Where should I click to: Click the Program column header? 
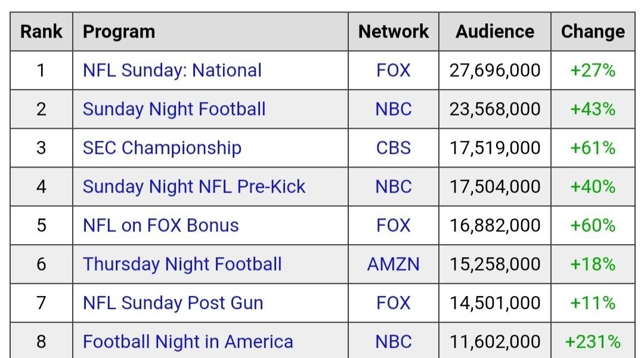pyautogui.click(x=119, y=32)
